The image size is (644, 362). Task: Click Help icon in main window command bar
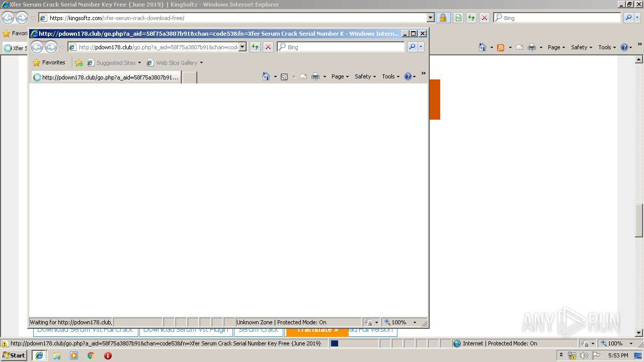tap(624, 47)
